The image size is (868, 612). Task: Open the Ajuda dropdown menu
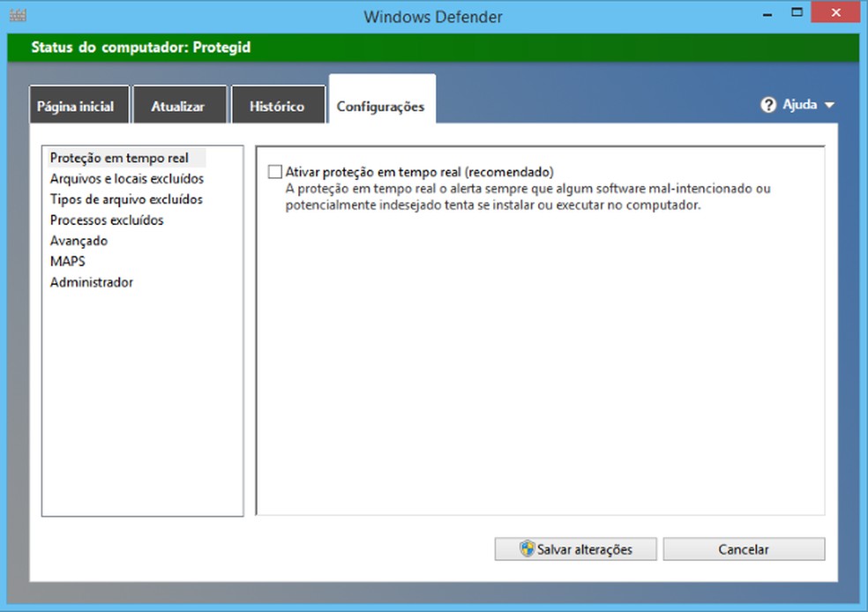[x=797, y=104]
